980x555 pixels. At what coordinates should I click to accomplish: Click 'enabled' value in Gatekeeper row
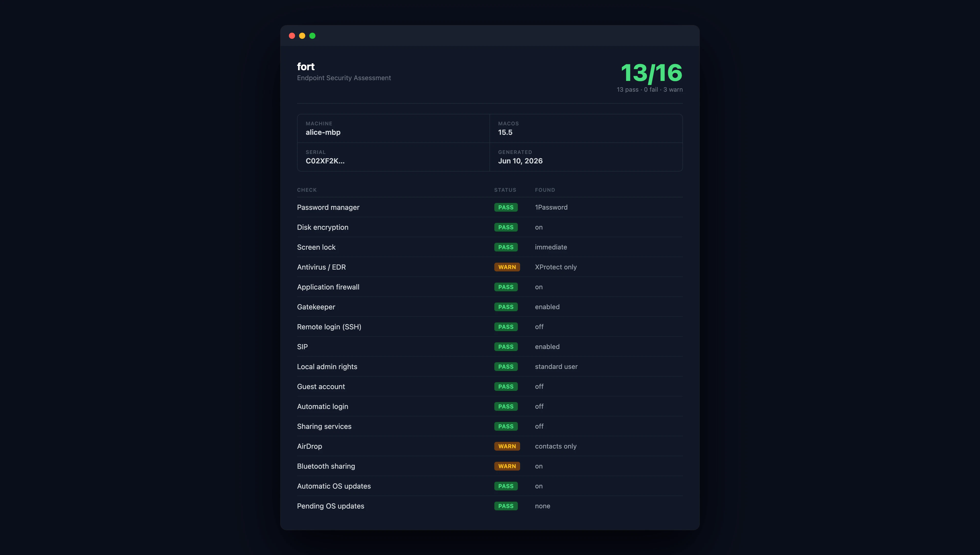point(547,307)
